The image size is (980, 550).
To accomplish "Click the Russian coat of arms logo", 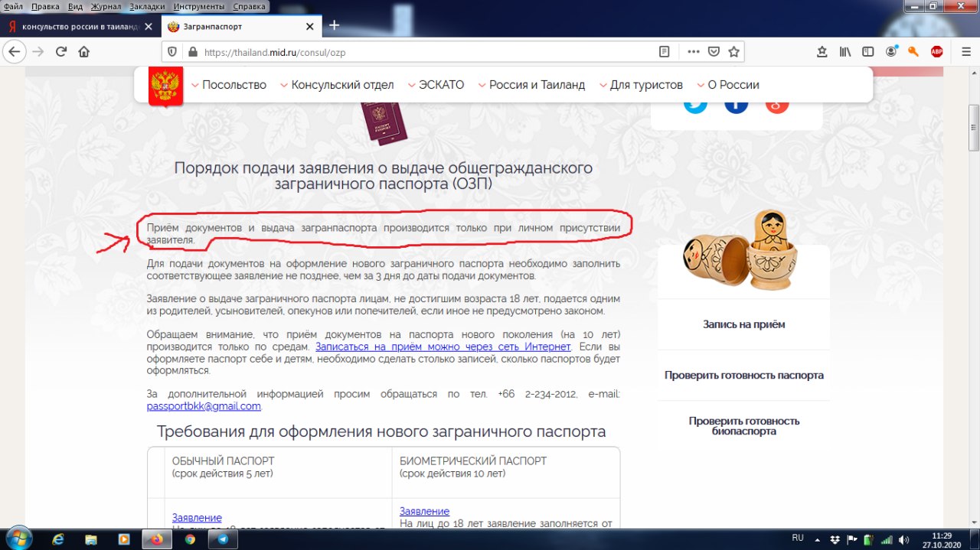I will click(165, 86).
